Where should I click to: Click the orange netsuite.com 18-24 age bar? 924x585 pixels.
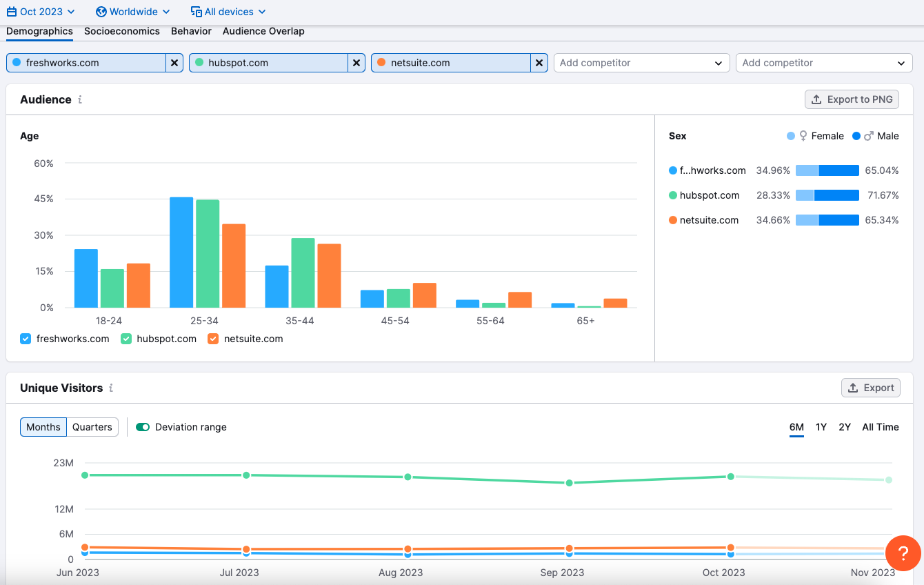[139, 286]
